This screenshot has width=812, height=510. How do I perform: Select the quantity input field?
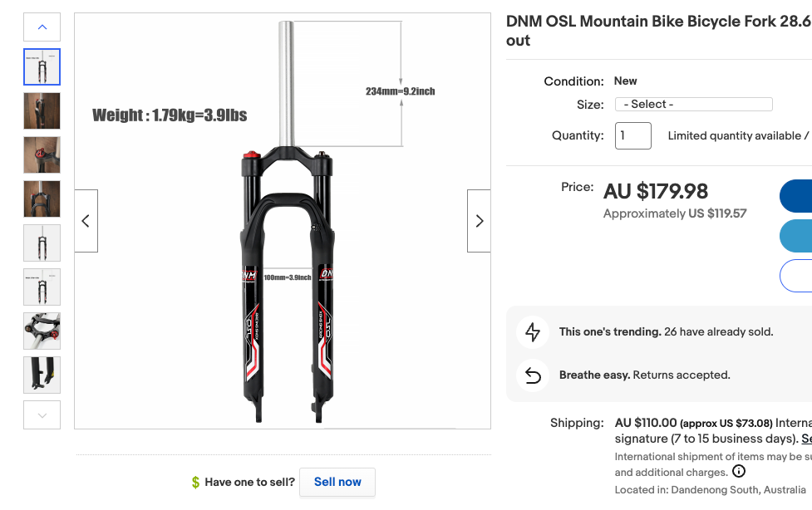pyautogui.click(x=632, y=135)
